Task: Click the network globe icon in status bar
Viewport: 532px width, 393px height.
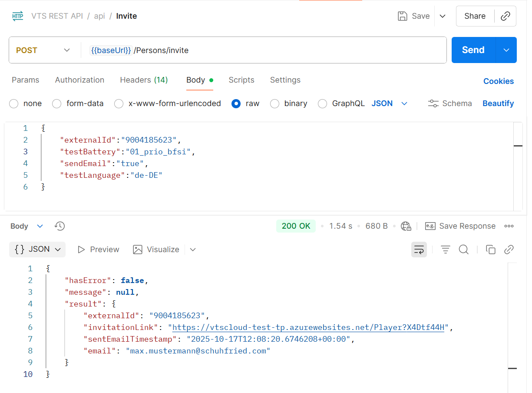Action: (406, 226)
